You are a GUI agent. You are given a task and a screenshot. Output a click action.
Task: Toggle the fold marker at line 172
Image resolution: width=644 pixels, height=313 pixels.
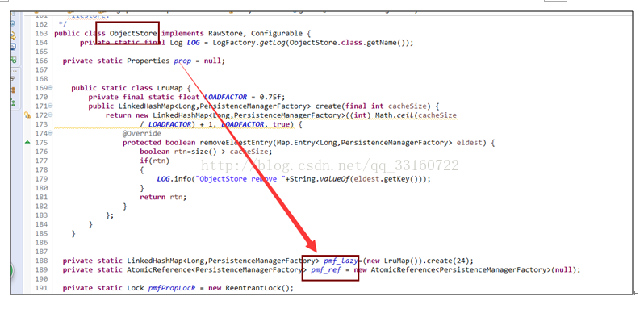(x=51, y=115)
